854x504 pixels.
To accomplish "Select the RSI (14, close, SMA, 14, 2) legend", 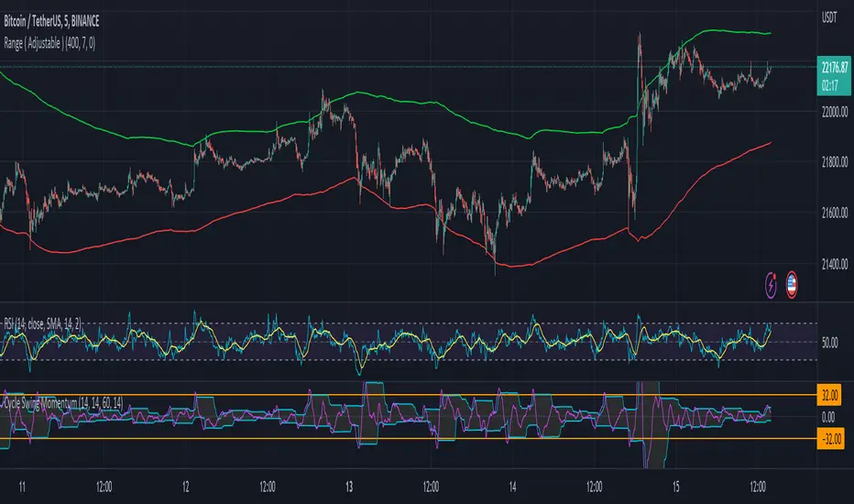I will tap(42, 323).
